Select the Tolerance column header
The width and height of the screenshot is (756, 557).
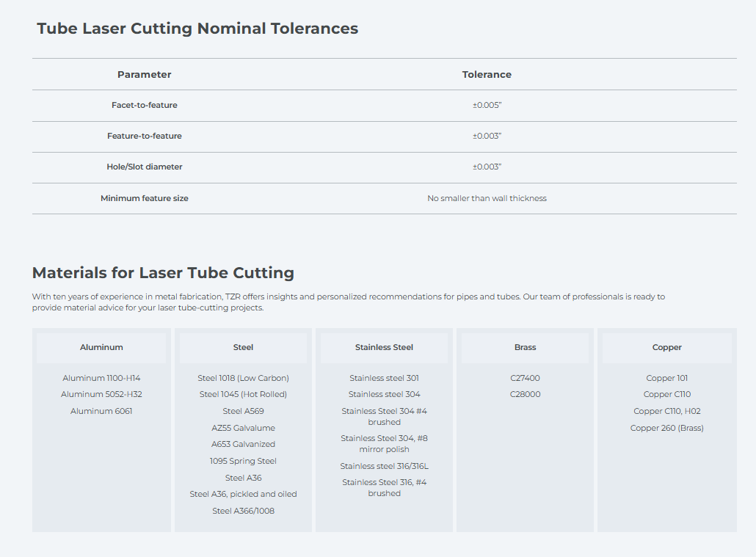[x=487, y=75]
